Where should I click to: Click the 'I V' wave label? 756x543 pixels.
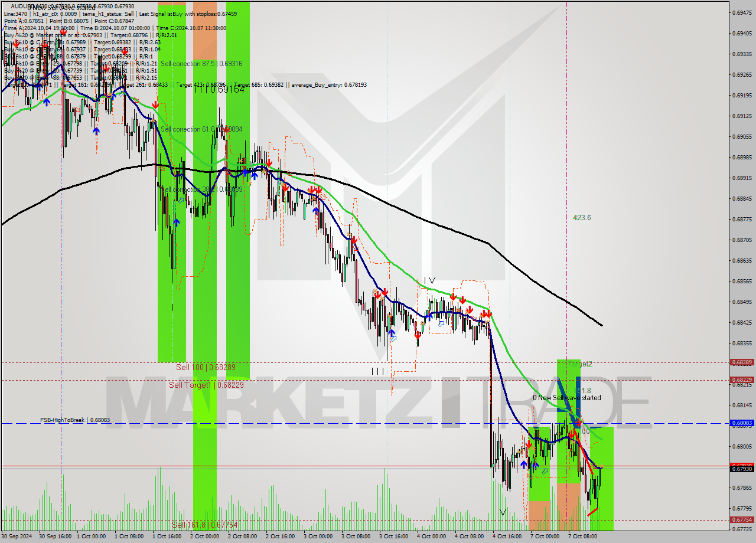pos(429,280)
